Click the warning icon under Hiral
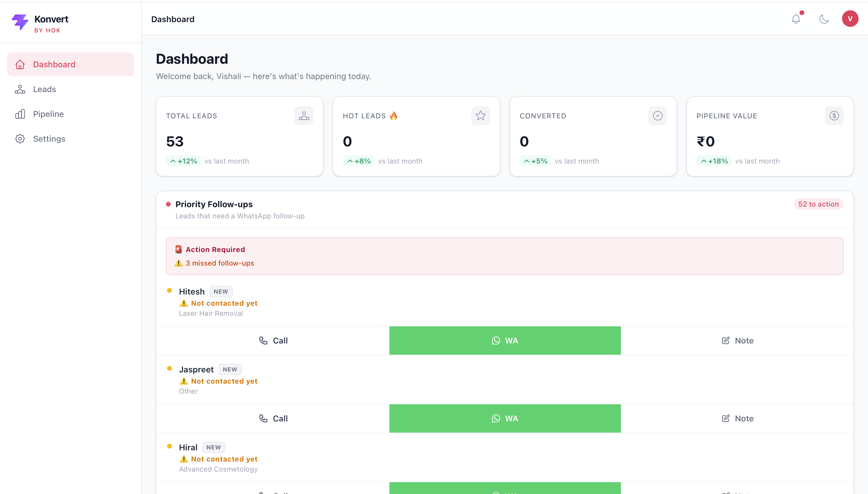Screen dimensions: 868x494 point(184,459)
